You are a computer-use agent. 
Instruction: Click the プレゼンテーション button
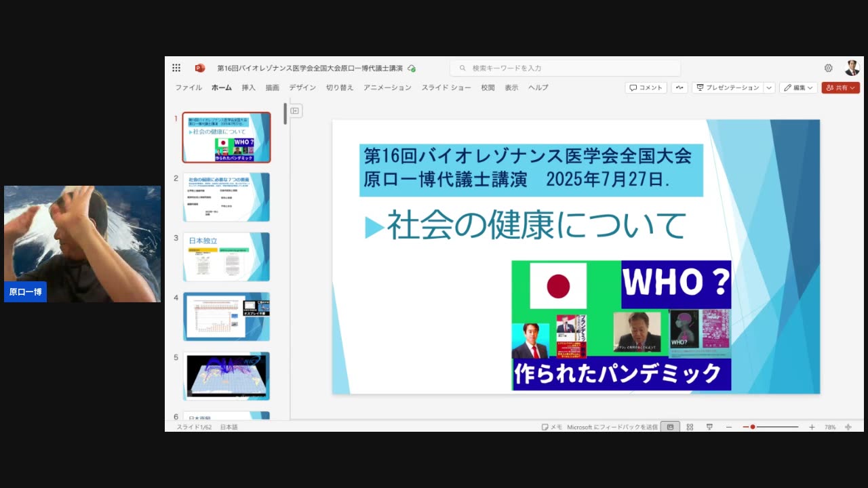click(x=728, y=87)
